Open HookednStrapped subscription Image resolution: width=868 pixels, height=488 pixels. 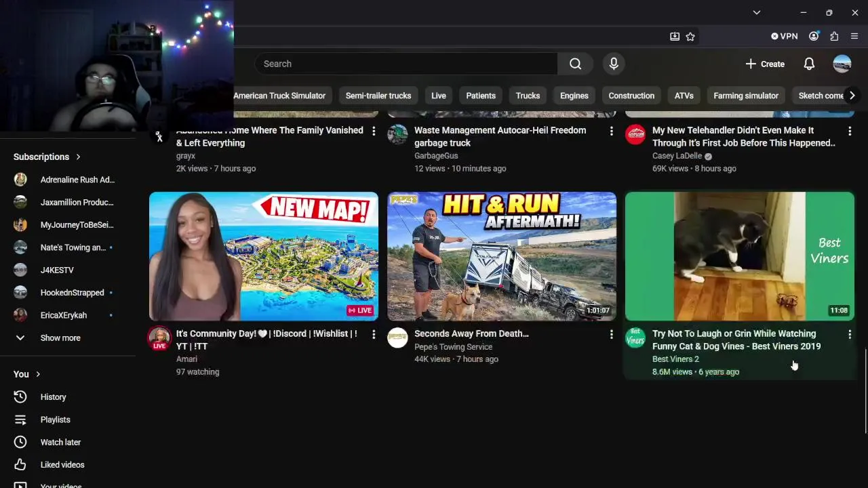point(68,293)
